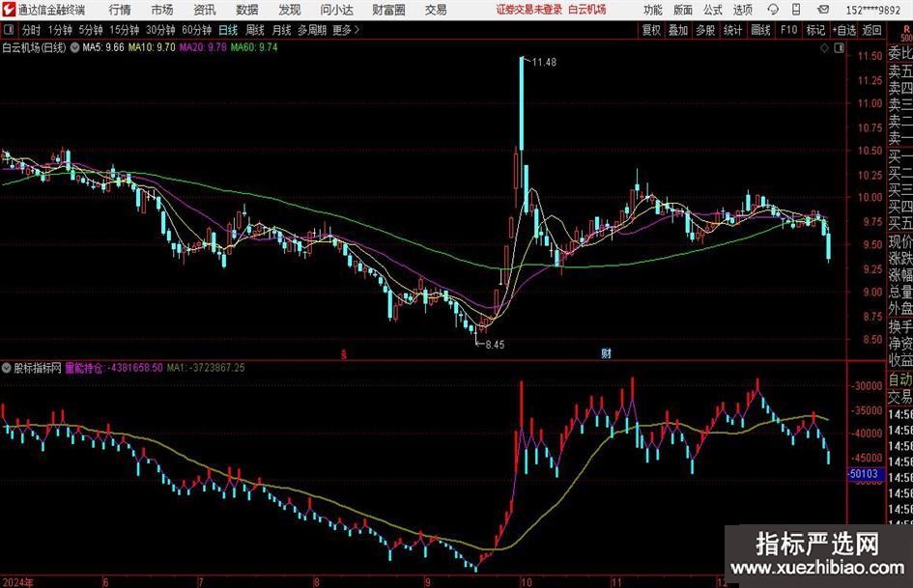The height and width of the screenshot is (588, 913).
Task: Switch to 分时 chart view
Action: pyautogui.click(x=31, y=30)
